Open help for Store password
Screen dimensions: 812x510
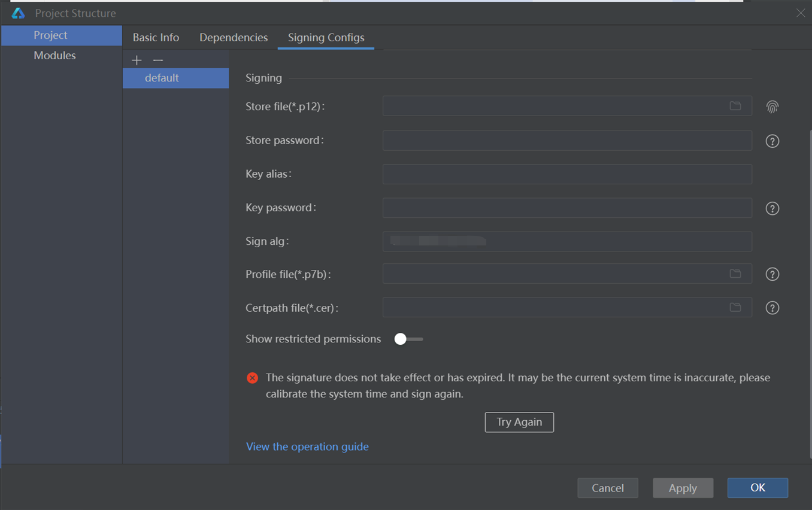772,141
